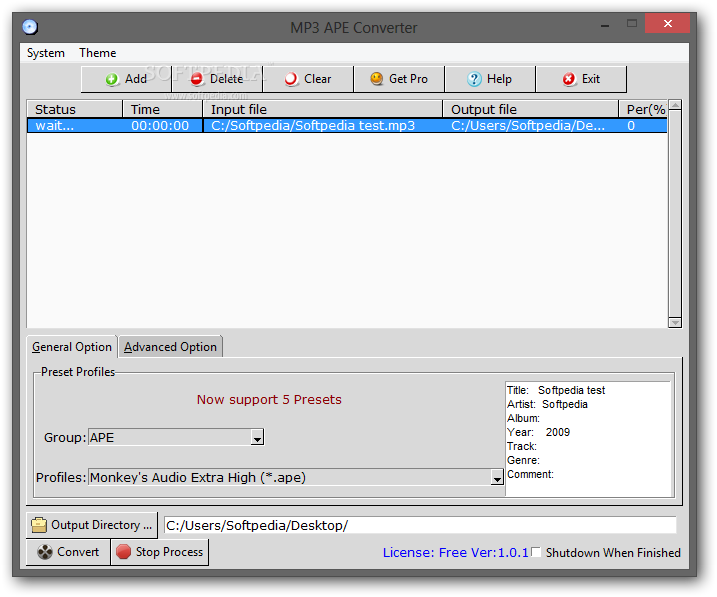This screenshot has height=597, width=717.
Task: Click the Get Pro smiley icon
Action: point(376,79)
